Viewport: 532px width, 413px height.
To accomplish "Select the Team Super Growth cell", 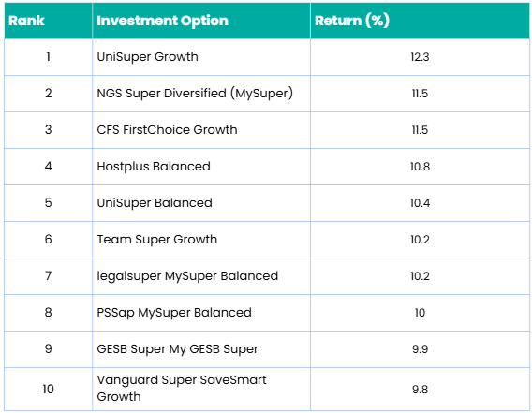I will pyautogui.click(x=201, y=240).
